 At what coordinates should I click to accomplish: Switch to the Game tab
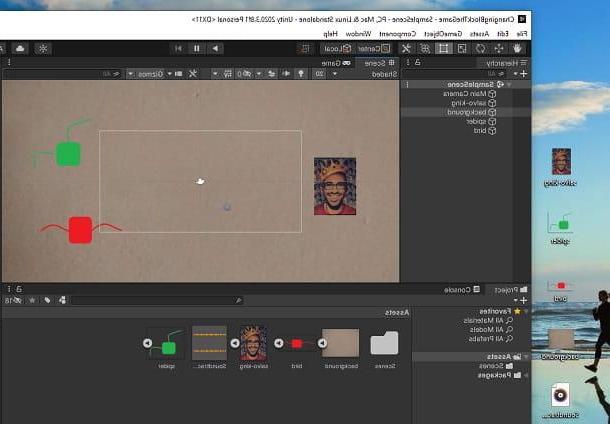tap(336, 63)
